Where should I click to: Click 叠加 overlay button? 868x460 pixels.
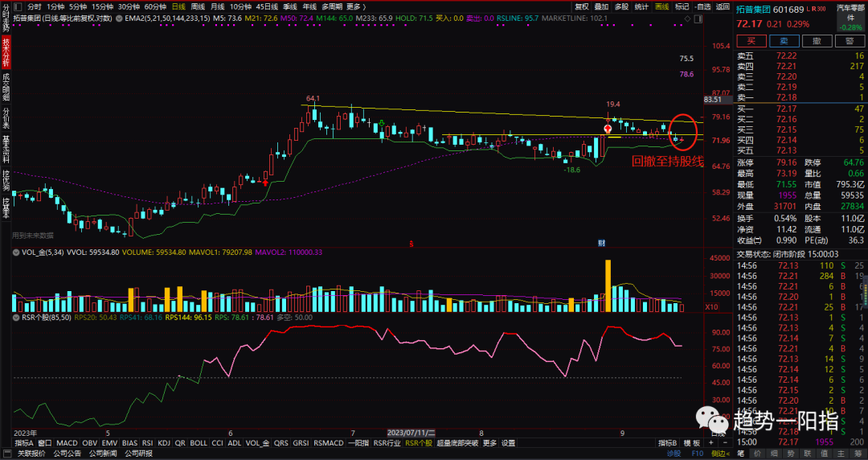602,6
